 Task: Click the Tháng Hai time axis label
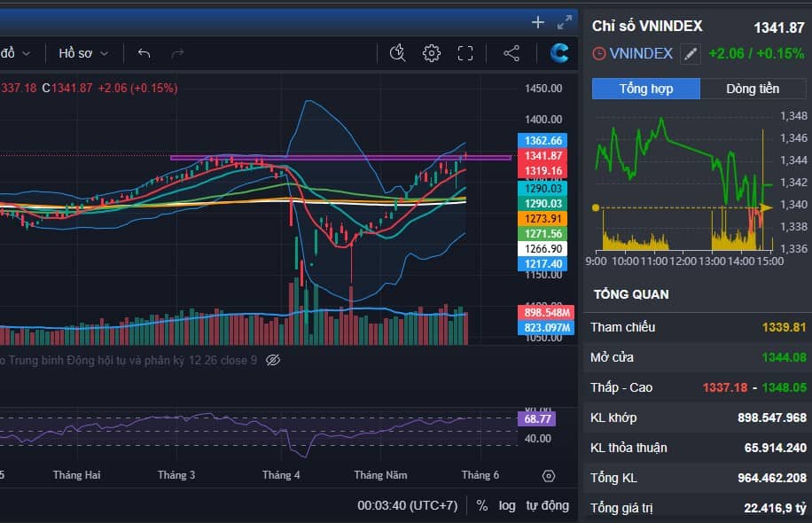coord(76,475)
